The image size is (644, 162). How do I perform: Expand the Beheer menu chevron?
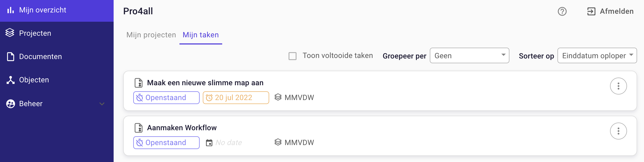point(102,104)
